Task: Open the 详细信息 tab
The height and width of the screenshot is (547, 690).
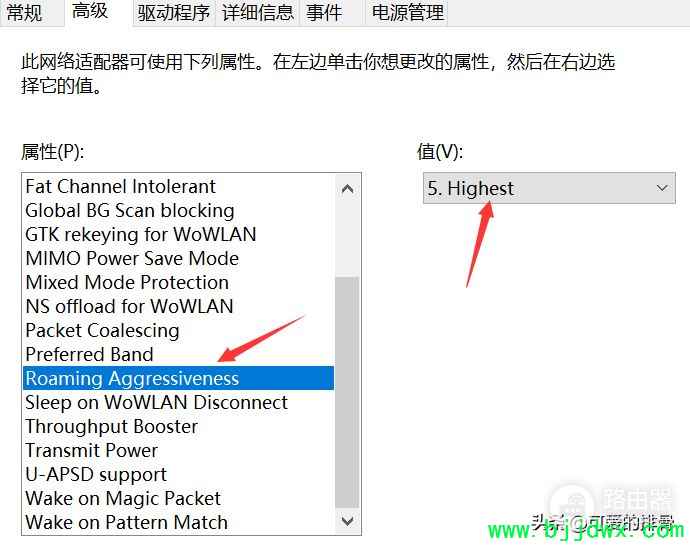Action: [x=257, y=12]
